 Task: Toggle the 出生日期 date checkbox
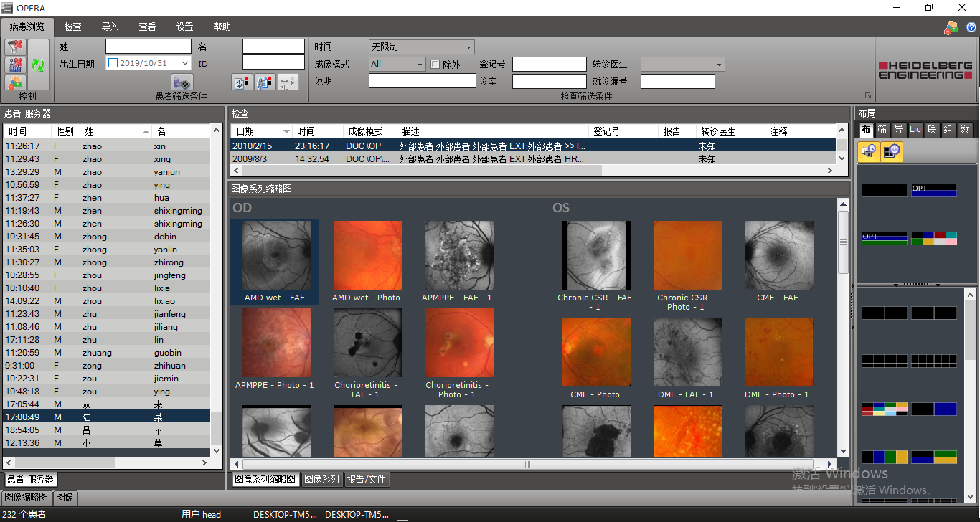click(x=113, y=64)
